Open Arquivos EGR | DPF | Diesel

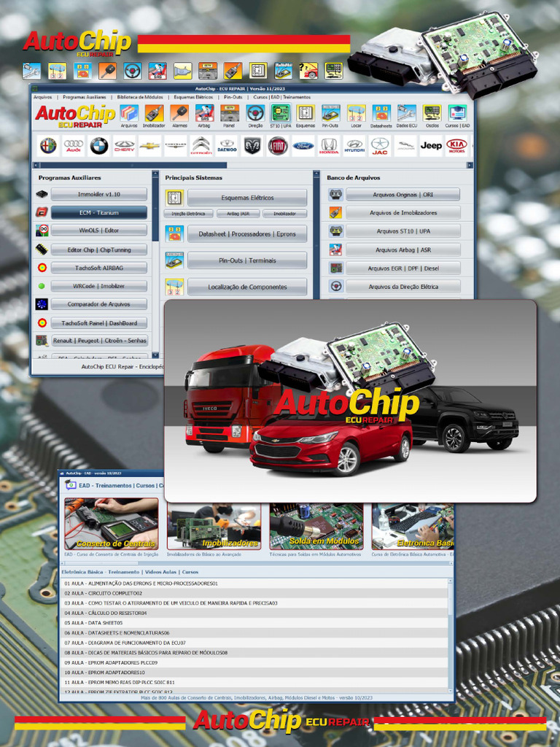tap(402, 268)
